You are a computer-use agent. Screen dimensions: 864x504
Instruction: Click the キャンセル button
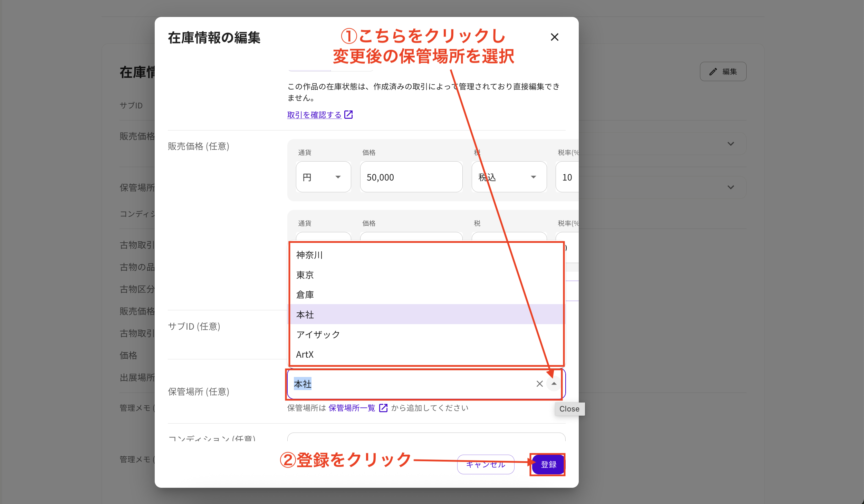(486, 464)
